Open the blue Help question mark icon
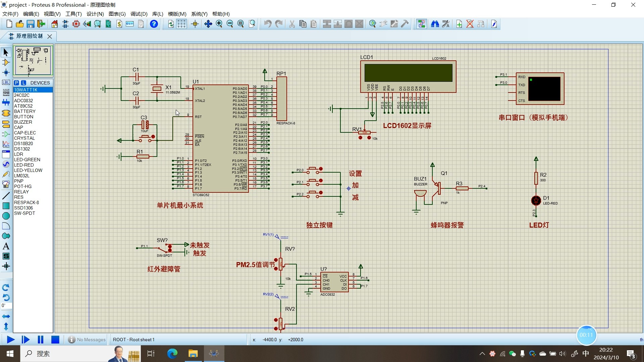Screen dimensions: 644x362 coord(154,24)
